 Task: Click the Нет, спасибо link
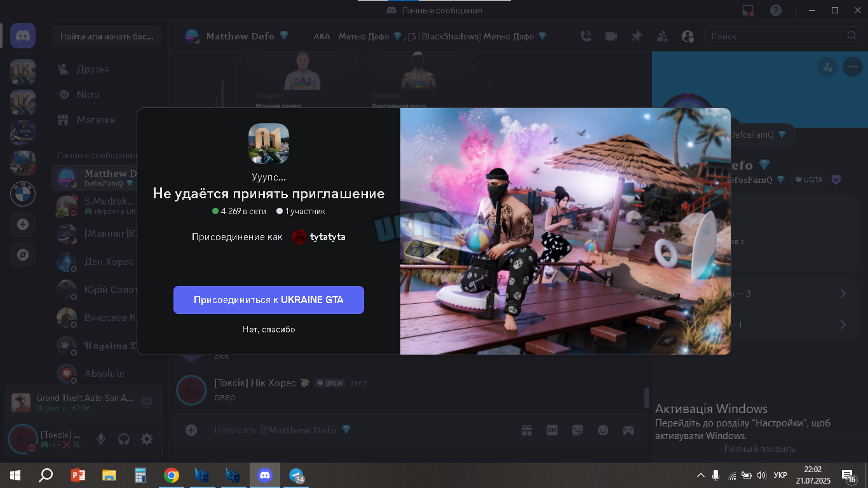tap(269, 329)
